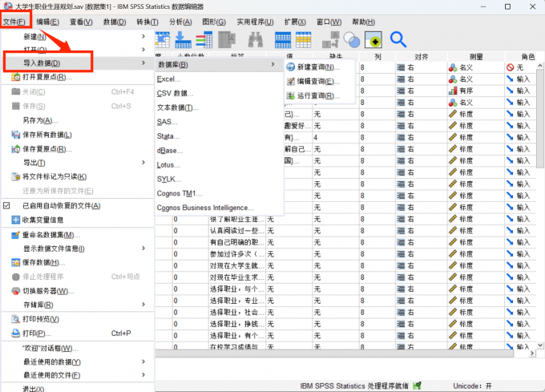The height and width of the screenshot is (392, 545).
Task: Click the Save All Data (保存所有数据) icon
Action: coord(16,135)
